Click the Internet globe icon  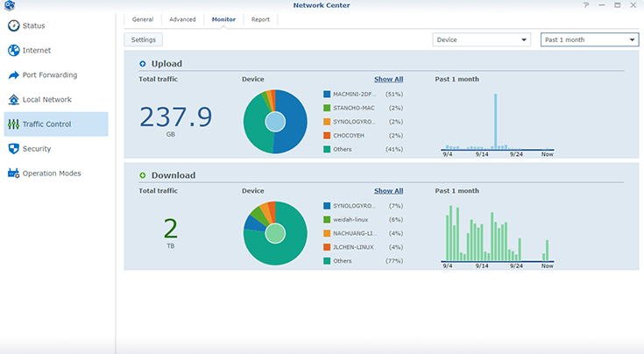13,50
